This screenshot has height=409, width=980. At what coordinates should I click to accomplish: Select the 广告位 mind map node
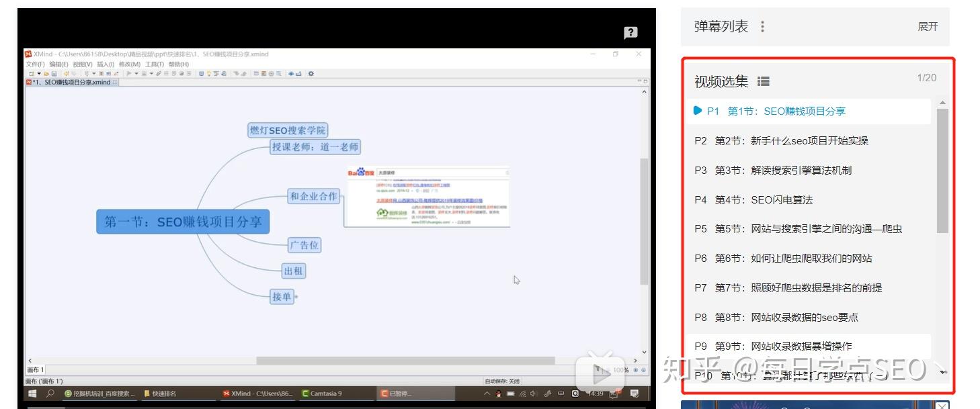click(304, 245)
